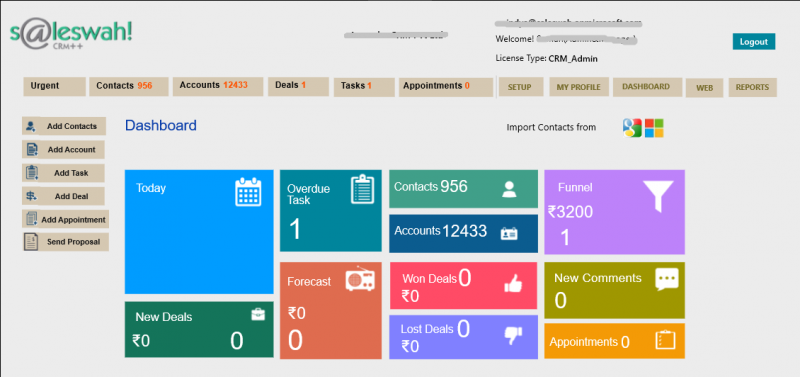Click the Add Contacts person icon
The height and width of the screenshot is (377, 800).
click(x=31, y=126)
